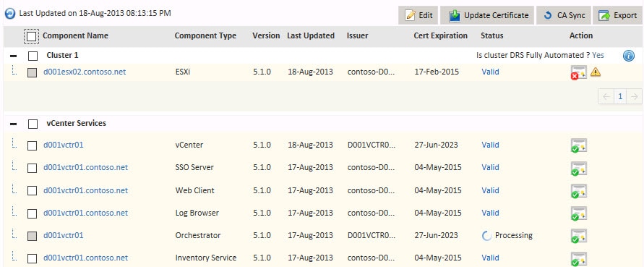Screen dimensions: 644x267
Task: Toggle the select-all checkbox in header
Action: click(31, 36)
